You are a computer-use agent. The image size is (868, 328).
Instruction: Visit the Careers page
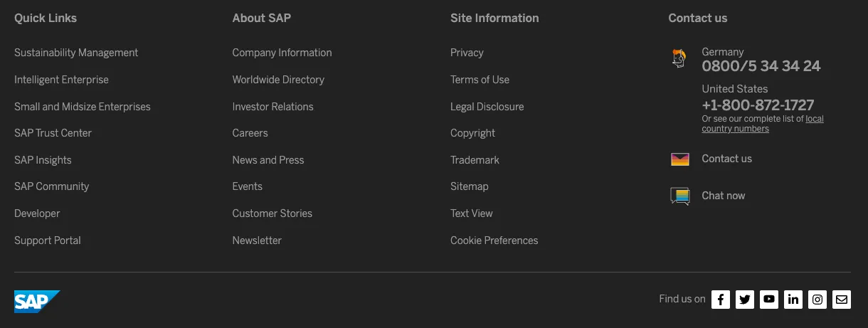(250, 133)
